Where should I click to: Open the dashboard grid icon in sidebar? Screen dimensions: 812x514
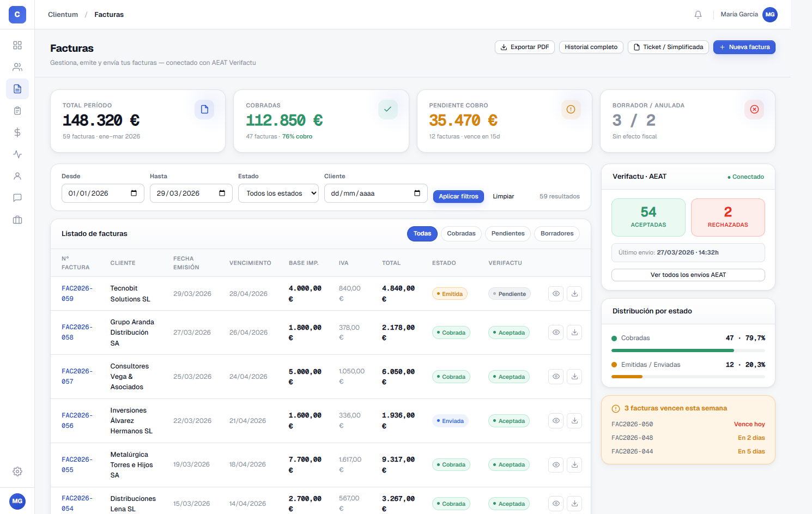tap(17, 45)
